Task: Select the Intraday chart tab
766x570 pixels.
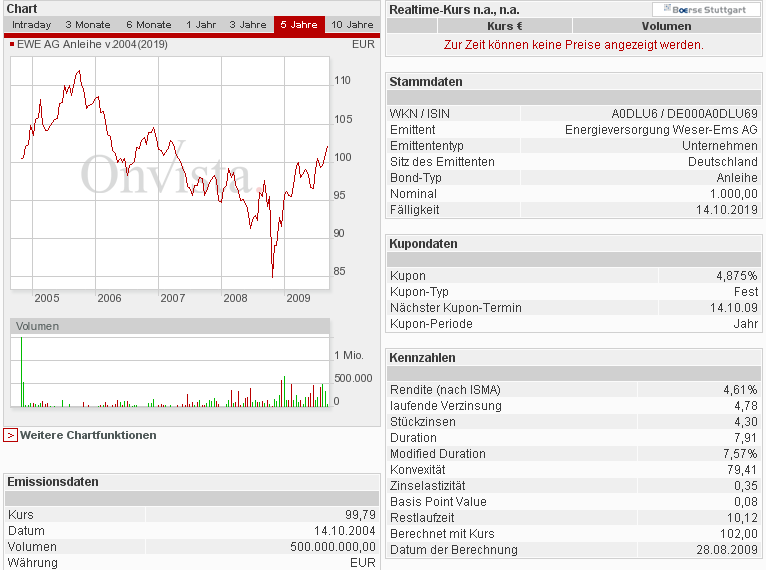Action: 31,25
